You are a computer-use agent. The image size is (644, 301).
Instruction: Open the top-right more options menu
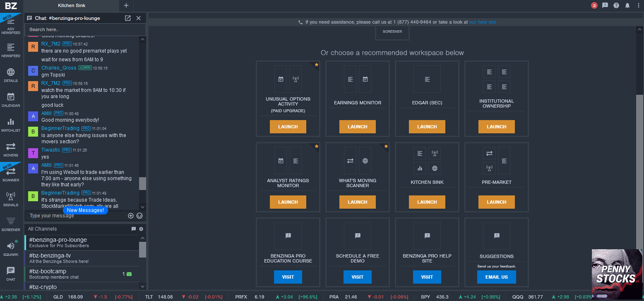pos(638,5)
